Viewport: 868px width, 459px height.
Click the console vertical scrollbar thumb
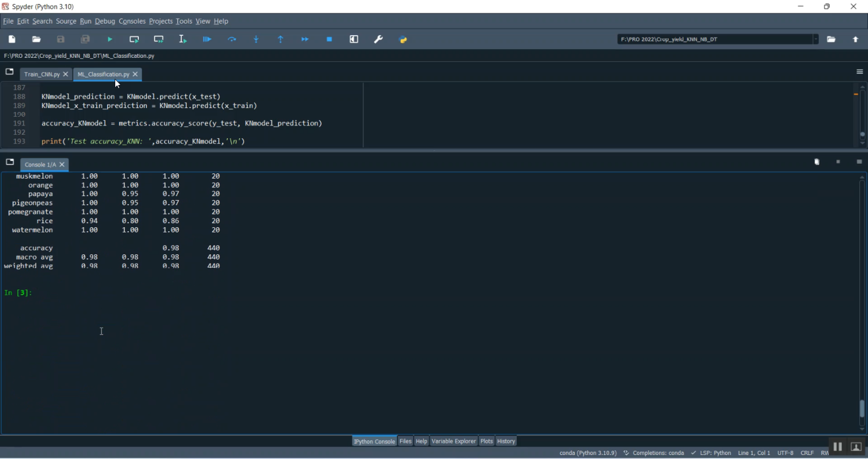tap(862, 408)
